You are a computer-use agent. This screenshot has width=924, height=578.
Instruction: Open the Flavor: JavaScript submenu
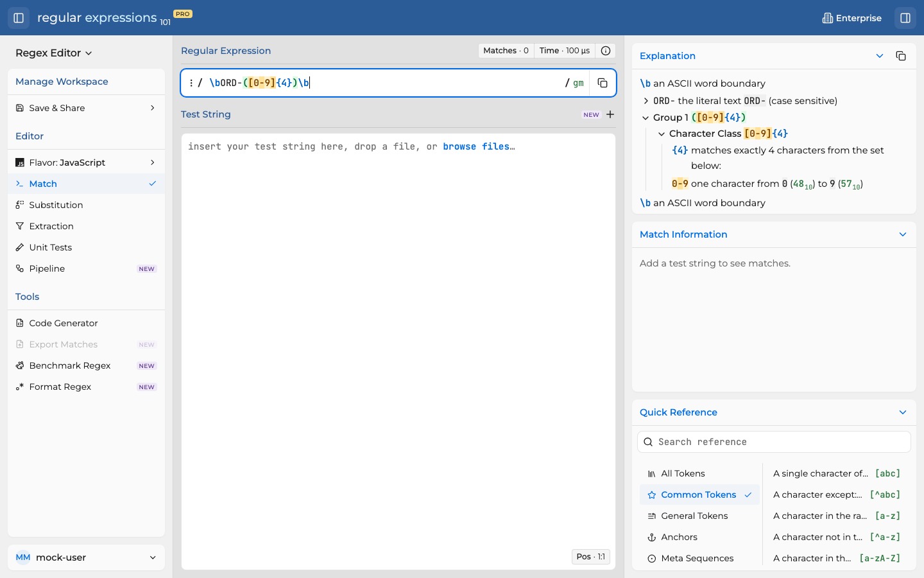coord(87,162)
